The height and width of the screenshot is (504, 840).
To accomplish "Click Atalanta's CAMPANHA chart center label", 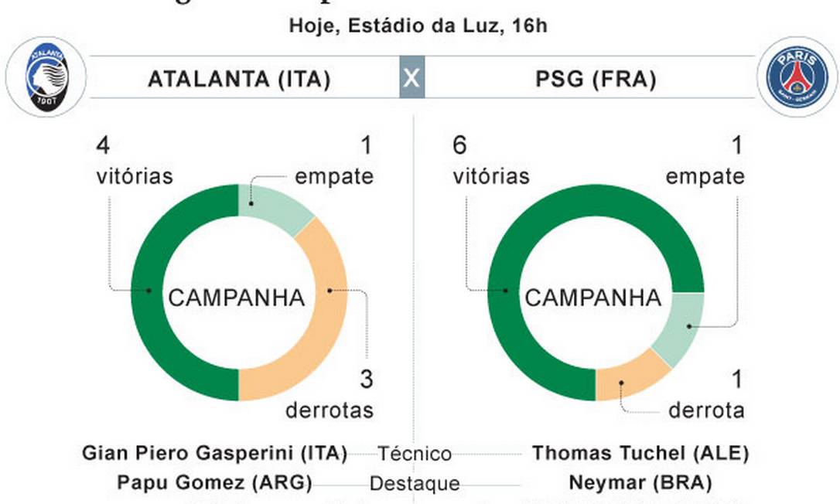I will point(237,298).
